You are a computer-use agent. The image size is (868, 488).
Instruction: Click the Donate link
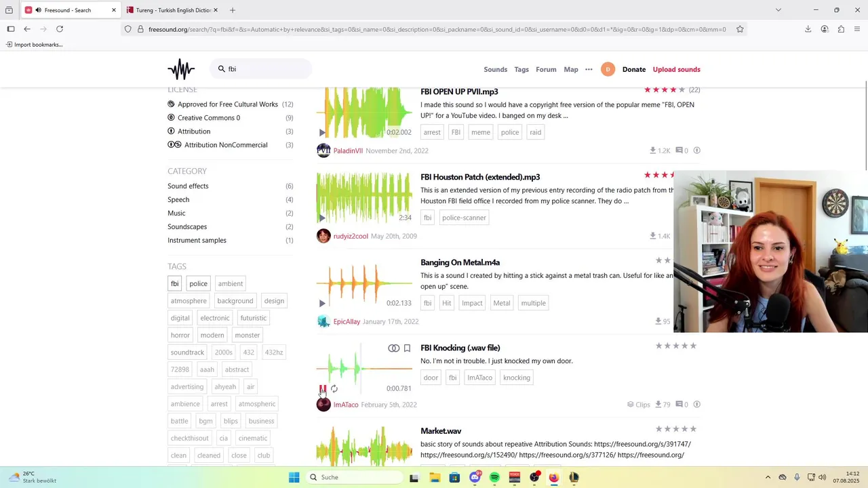[634, 69]
